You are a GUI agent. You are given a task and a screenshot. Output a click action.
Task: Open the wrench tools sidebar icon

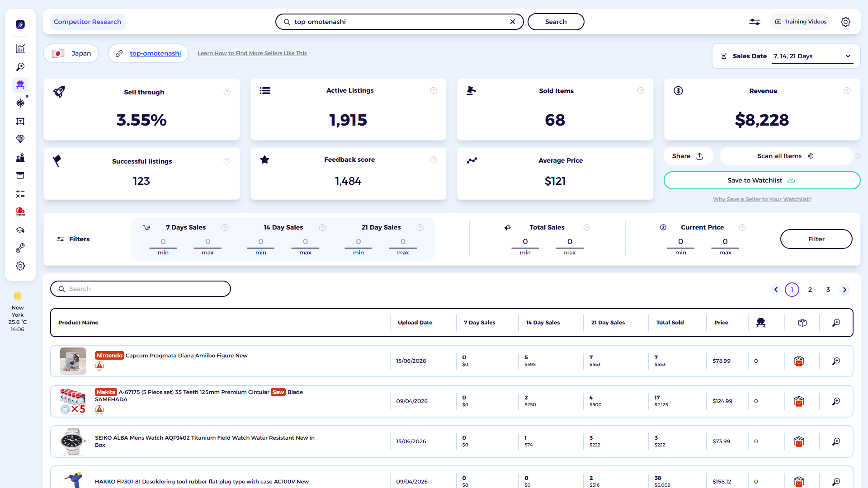point(20,248)
